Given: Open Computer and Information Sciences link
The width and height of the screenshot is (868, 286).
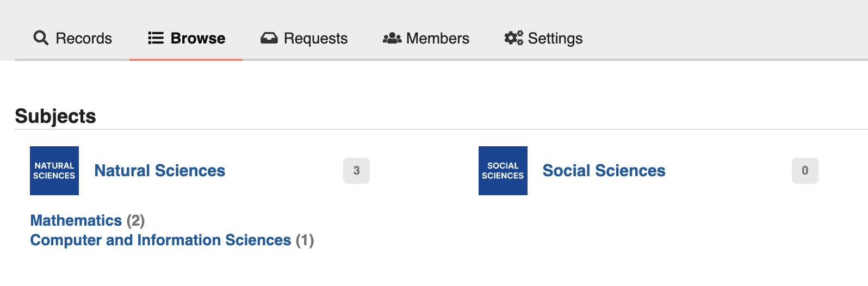Looking at the screenshot, I should 160,240.
